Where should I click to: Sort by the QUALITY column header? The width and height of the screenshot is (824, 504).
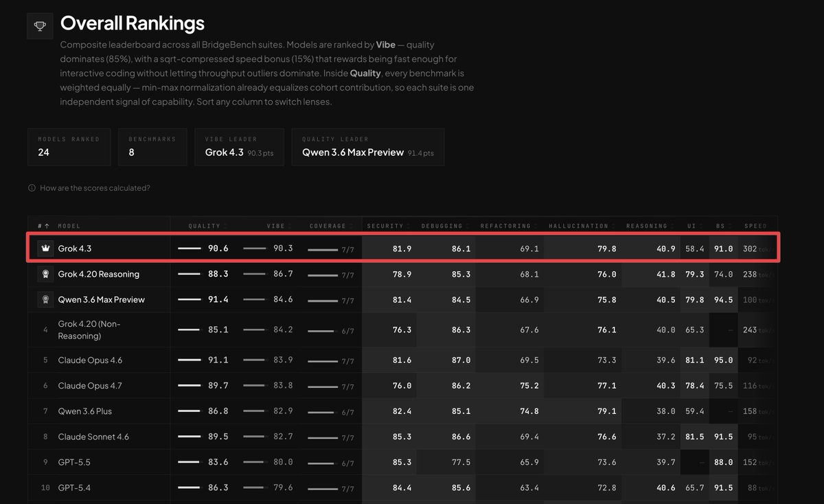click(x=207, y=226)
